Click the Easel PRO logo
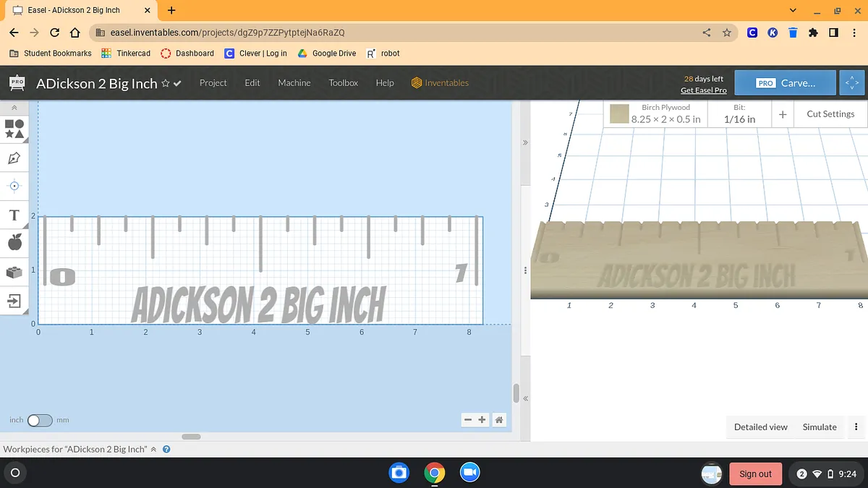868x488 pixels. click(17, 82)
